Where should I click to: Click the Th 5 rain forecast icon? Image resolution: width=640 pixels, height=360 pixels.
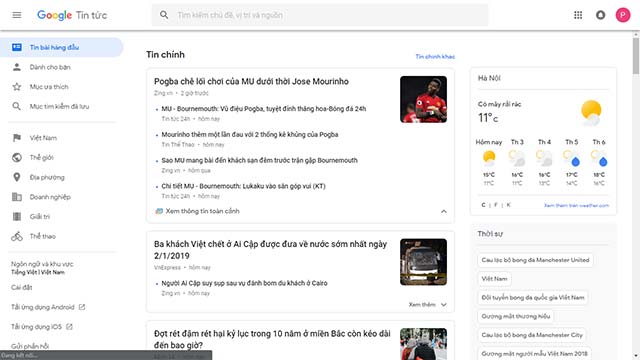(571, 158)
